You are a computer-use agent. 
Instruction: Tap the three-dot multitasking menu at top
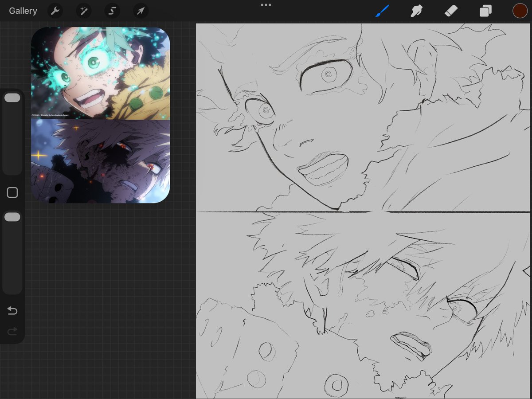(266, 5)
